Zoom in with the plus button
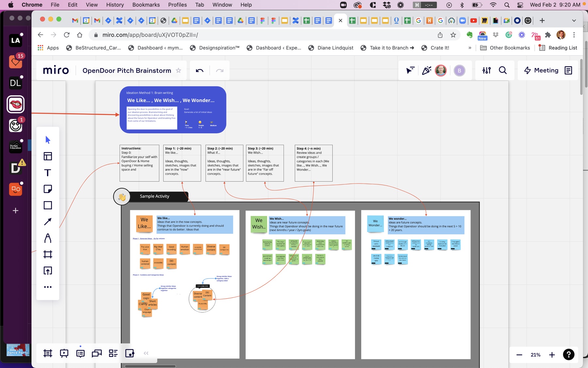 [552, 355]
